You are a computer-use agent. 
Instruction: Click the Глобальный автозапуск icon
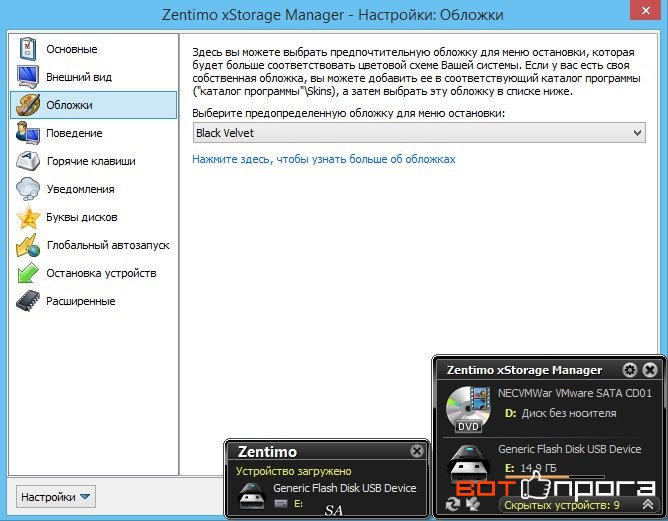pyautogui.click(x=28, y=245)
